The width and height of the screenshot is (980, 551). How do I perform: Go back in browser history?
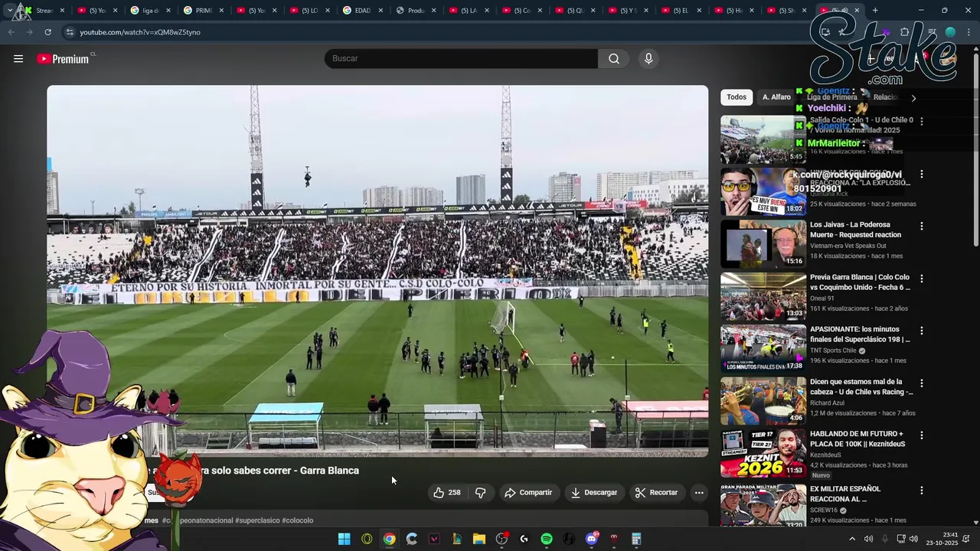click(x=11, y=32)
